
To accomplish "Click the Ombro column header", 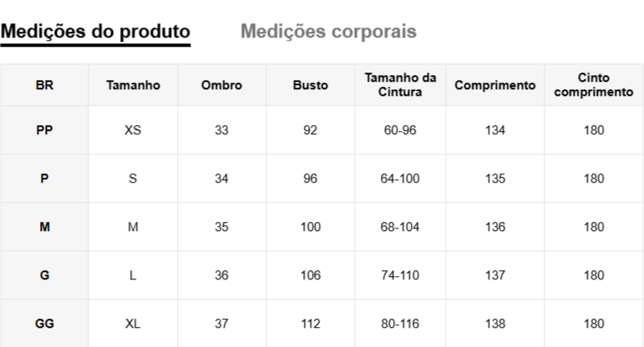I will tap(221, 85).
